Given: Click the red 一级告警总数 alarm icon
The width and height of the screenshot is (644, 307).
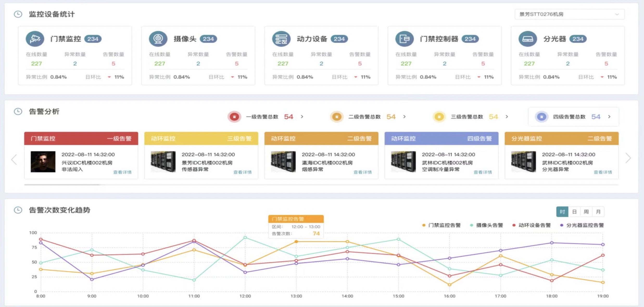Looking at the screenshot, I should (234, 117).
